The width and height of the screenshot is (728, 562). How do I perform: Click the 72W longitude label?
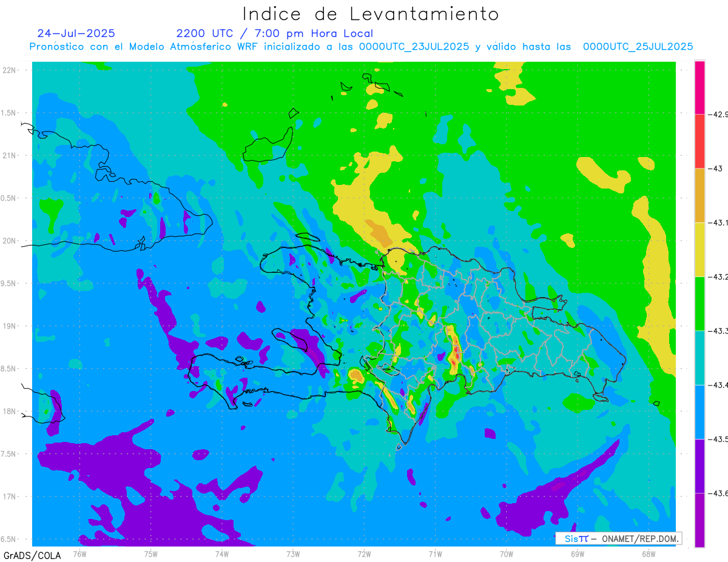pyautogui.click(x=364, y=554)
